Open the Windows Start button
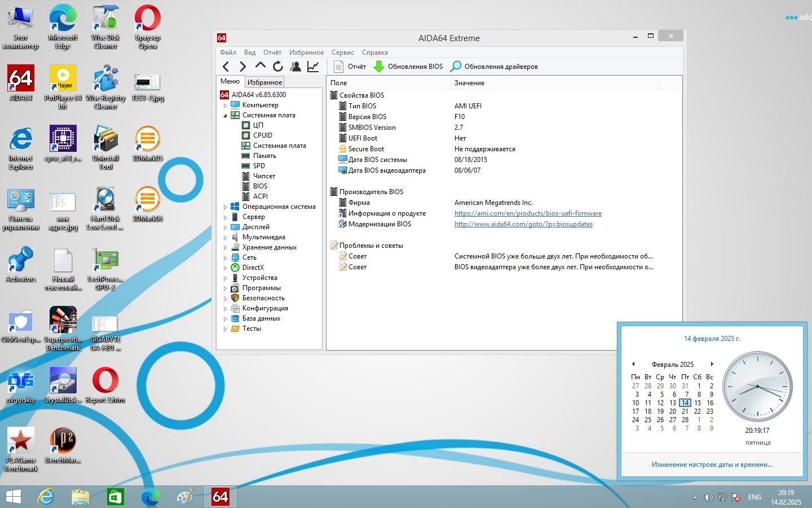812x508 pixels. click(13, 497)
